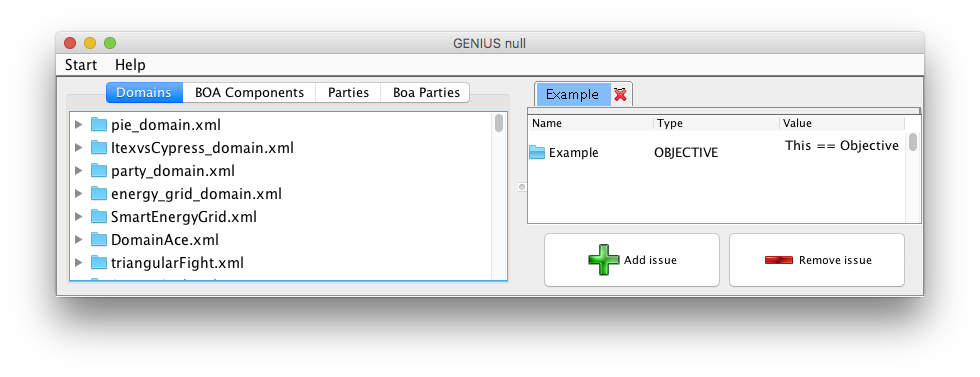Image resolution: width=980 pixels, height=377 pixels.
Task: Open the Start menu
Action: pos(81,65)
